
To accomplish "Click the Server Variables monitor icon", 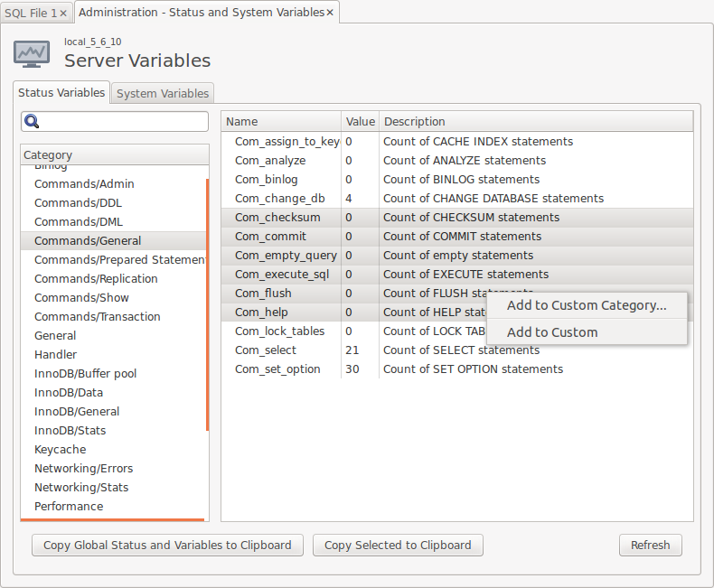I will pyautogui.click(x=32, y=53).
